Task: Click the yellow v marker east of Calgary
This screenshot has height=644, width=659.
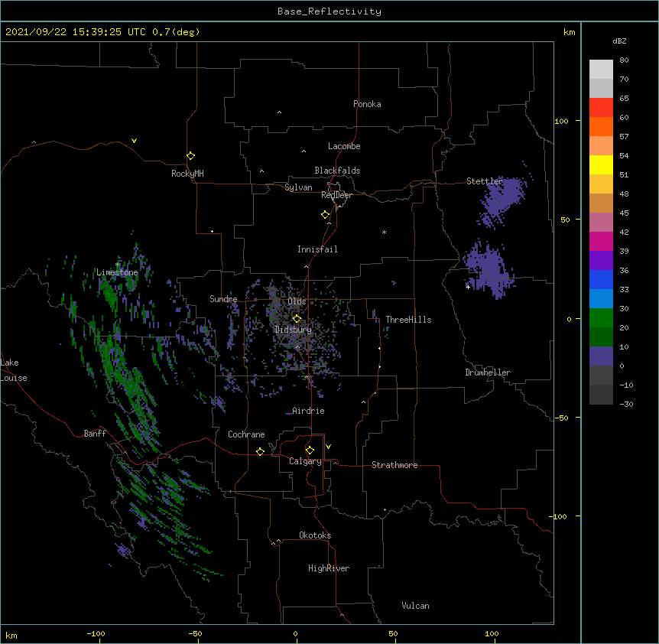Action: [x=328, y=447]
